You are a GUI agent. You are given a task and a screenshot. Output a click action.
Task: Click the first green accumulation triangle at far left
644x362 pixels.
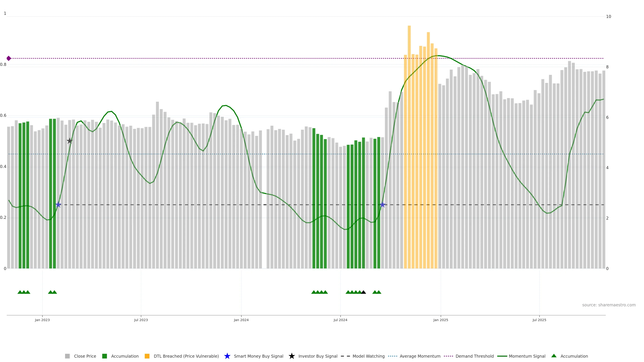(x=20, y=292)
